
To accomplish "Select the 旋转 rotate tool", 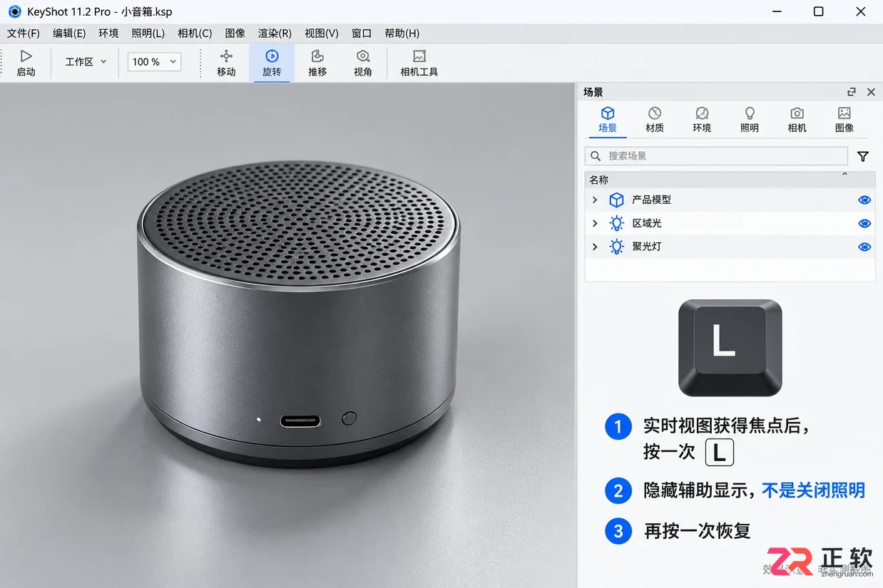I will [272, 63].
